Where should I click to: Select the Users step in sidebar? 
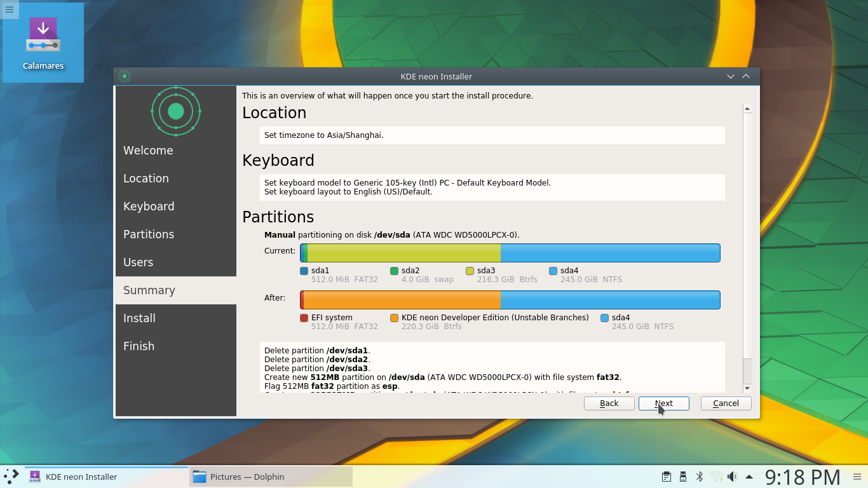click(x=176, y=262)
